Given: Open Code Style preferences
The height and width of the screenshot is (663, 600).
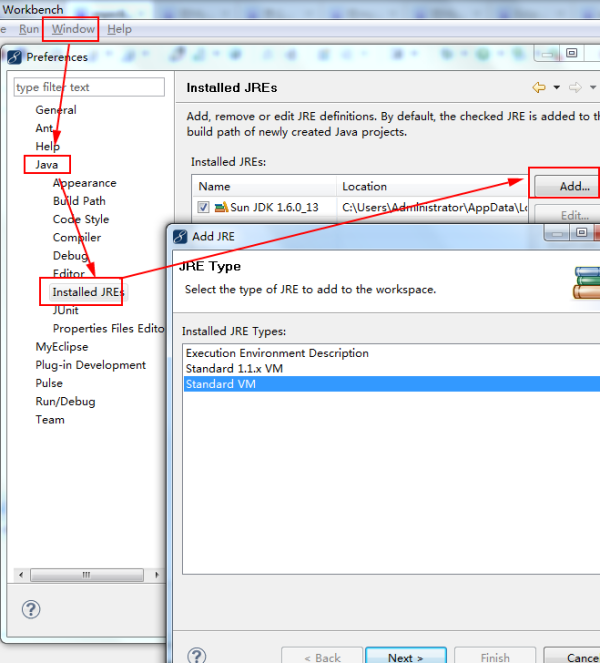Looking at the screenshot, I should coord(81,219).
